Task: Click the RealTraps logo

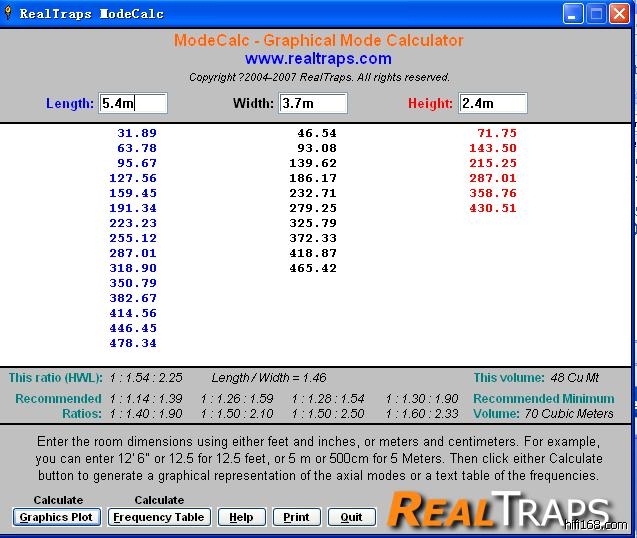Action: [x=498, y=508]
